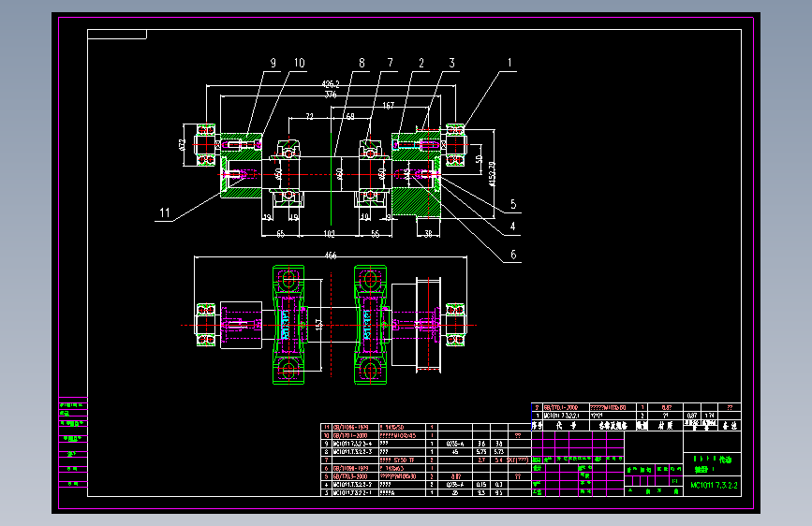Select the 376 dimension text
812x526 pixels.
[331, 95]
